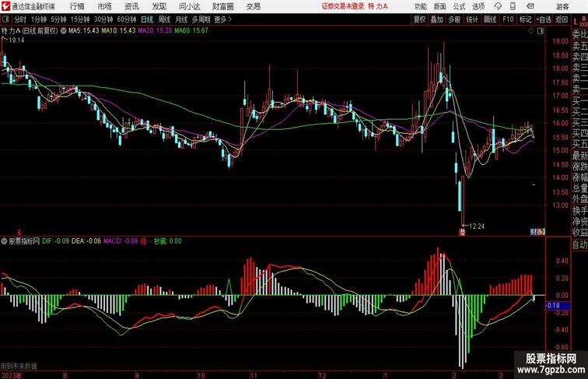Click the diamond icon above the price axis
588x379 pixels.
coord(531,31)
